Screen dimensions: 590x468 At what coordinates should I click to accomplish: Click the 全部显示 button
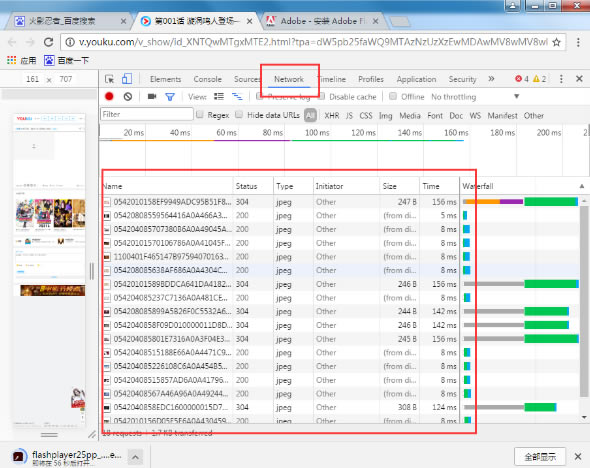click(540, 457)
